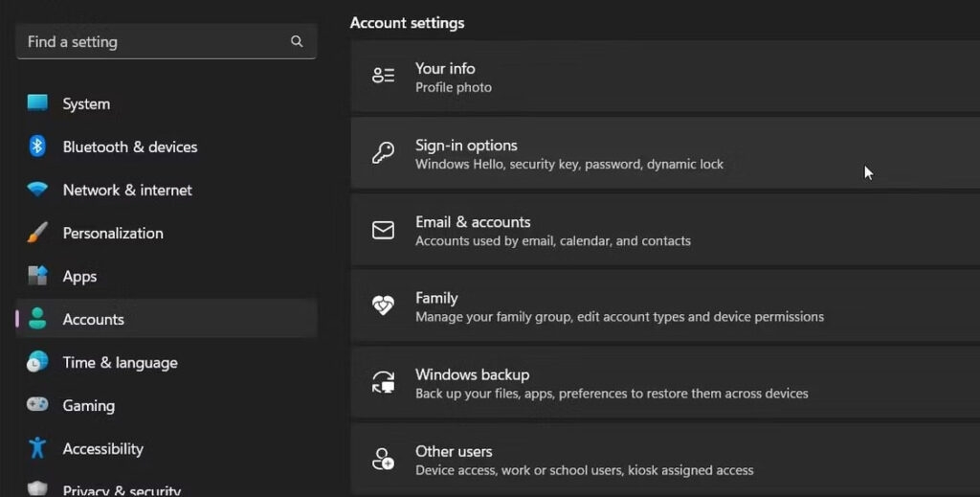The width and height of the screenshot is (980, 497).
Task: Click the Other users add-person icon
Action: [383, 459]
